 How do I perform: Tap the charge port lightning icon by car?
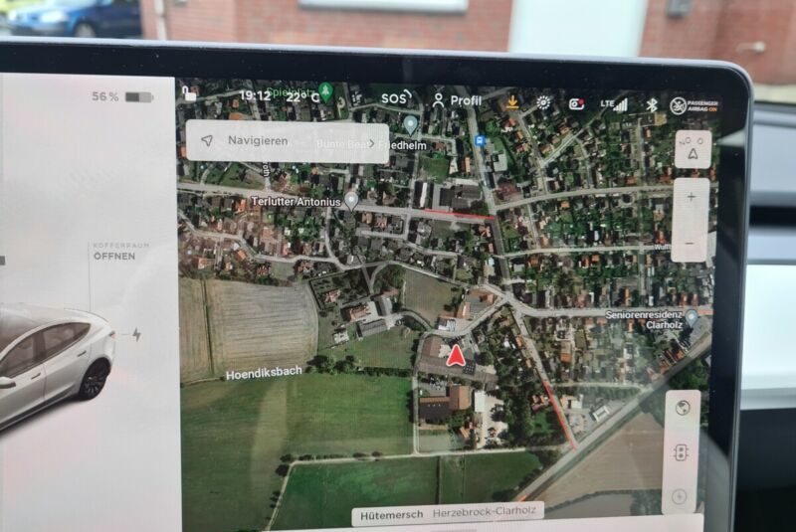(136, 335)
